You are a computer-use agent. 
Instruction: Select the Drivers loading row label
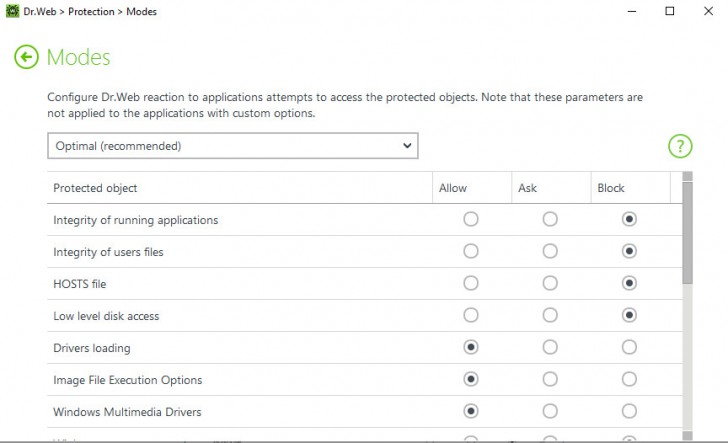coord(92,348)
